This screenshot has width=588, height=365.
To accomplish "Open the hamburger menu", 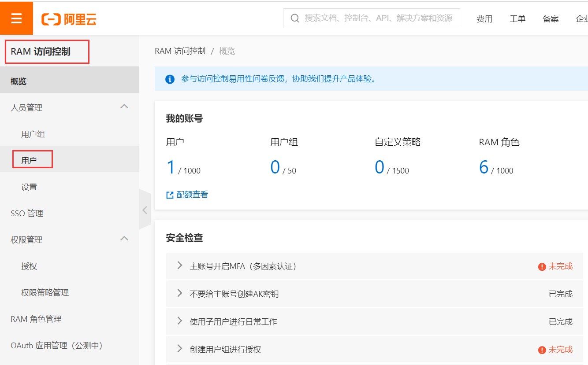I will pyautogui.click(x=16, y=18).
